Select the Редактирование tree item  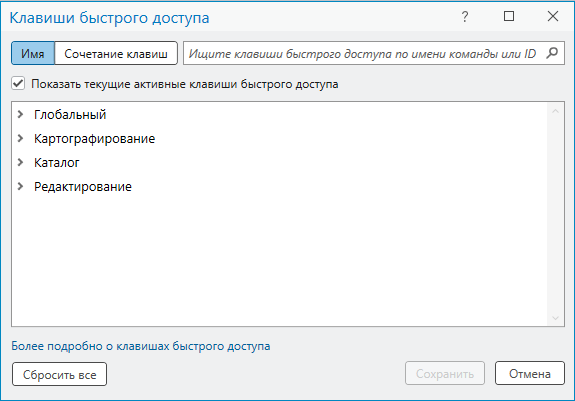point(83,187)
